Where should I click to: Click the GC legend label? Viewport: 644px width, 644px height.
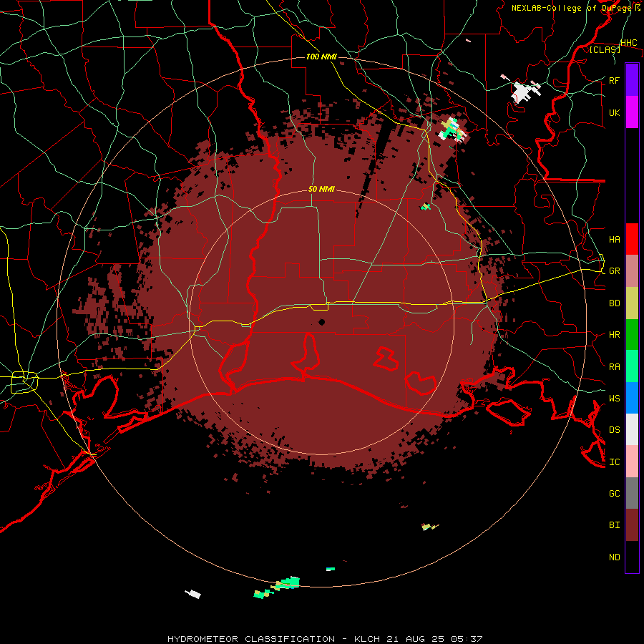(x=614, y=493)
